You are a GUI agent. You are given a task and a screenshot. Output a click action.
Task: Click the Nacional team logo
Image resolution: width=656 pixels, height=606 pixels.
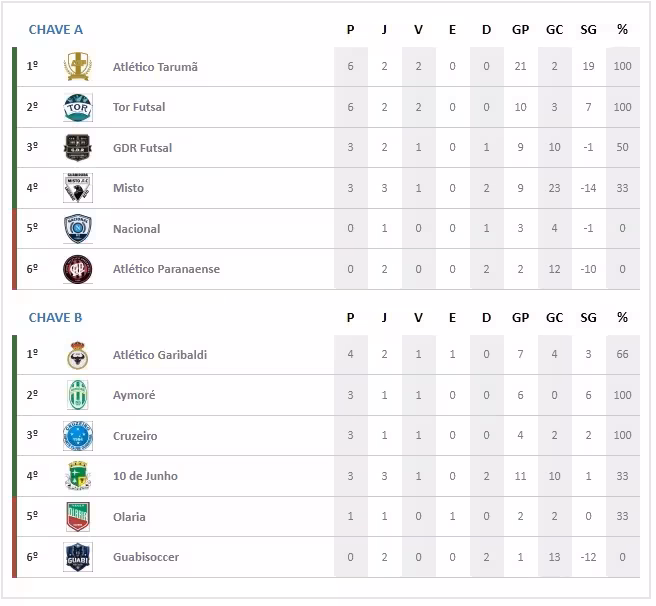[77, 229]
